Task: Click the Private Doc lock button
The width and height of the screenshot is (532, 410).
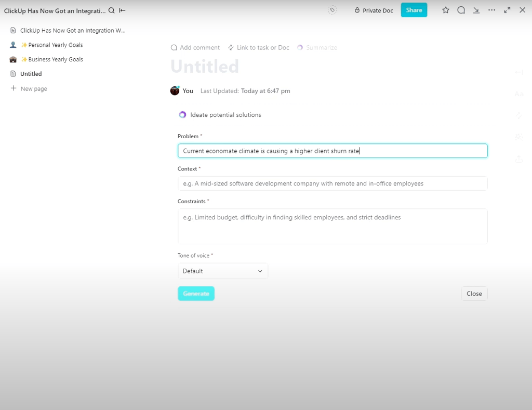Action: (374, 10)
